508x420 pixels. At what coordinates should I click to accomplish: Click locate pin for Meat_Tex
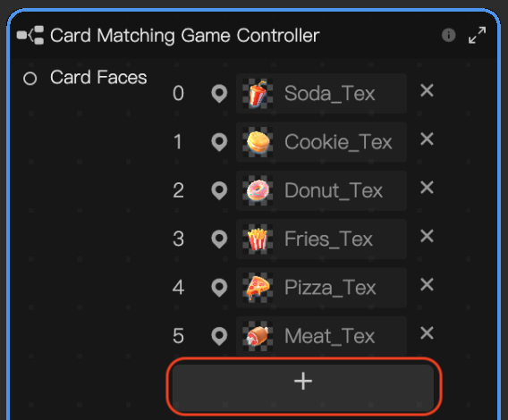219,336
